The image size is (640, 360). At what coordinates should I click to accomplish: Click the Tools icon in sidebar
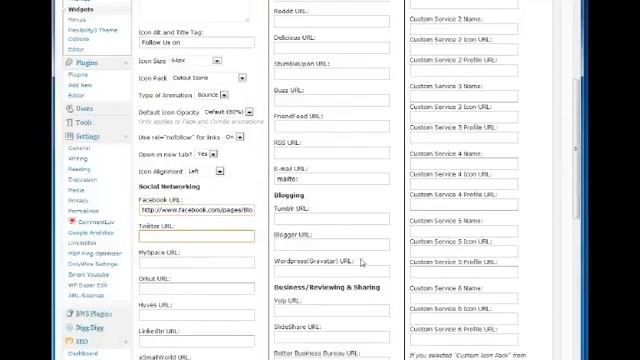point(69,122)
